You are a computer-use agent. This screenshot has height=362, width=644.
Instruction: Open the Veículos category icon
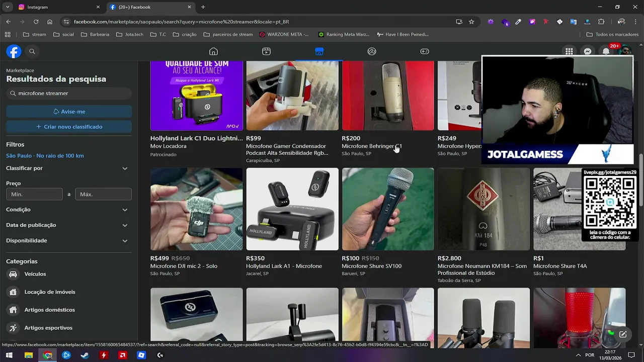coord(13,274)
